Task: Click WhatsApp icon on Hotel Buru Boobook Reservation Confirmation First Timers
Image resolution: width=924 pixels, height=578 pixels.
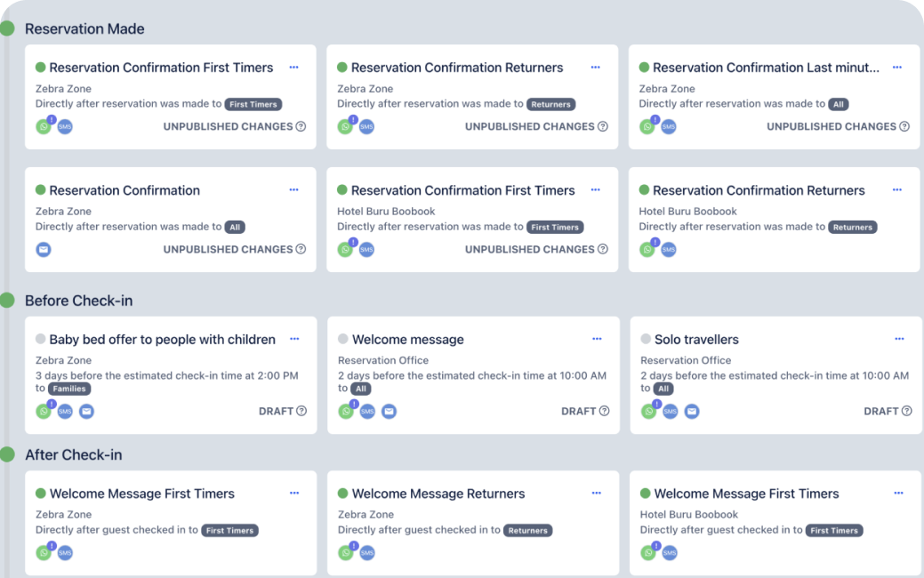Action: point(345,249)
